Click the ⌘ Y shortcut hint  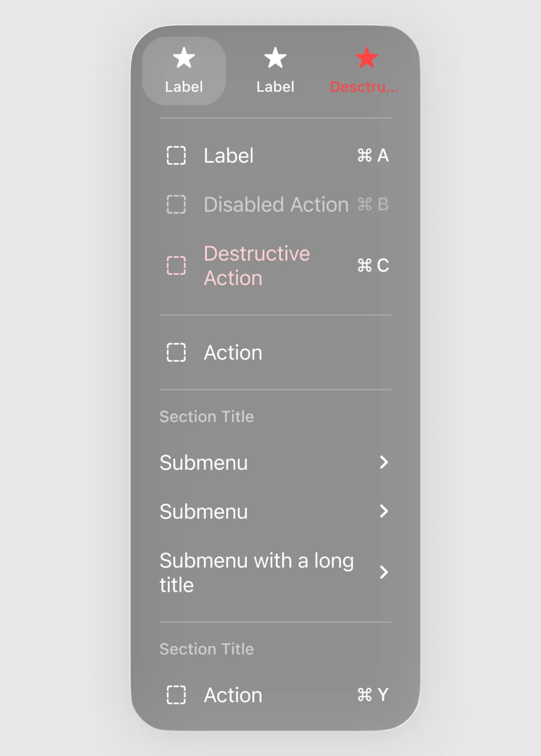click(373, 695)
